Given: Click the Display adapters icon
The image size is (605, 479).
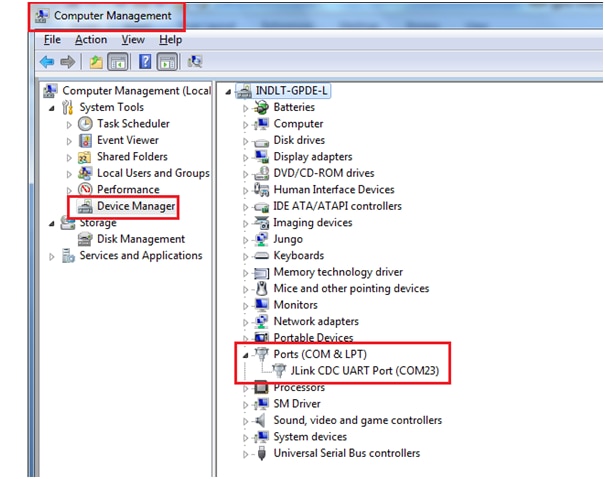Looking at the screenshot, I should pyautogui.click(x=261, y=157).
